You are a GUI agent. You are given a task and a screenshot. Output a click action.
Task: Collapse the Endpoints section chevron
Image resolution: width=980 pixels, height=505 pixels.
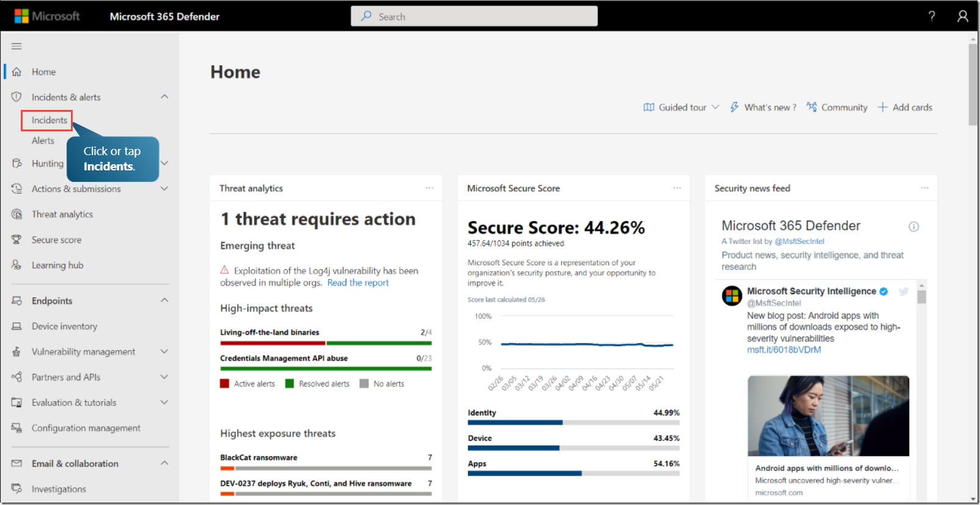(164, 300)
